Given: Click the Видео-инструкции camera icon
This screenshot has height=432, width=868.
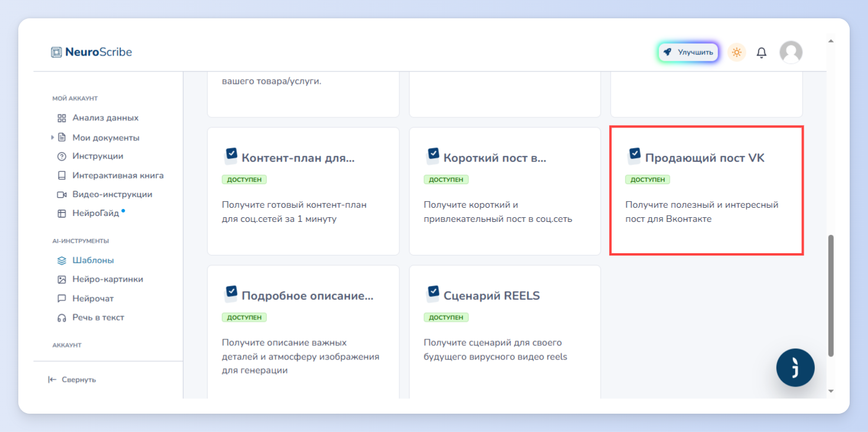Looking at the screenshot, I should [61, 195].
